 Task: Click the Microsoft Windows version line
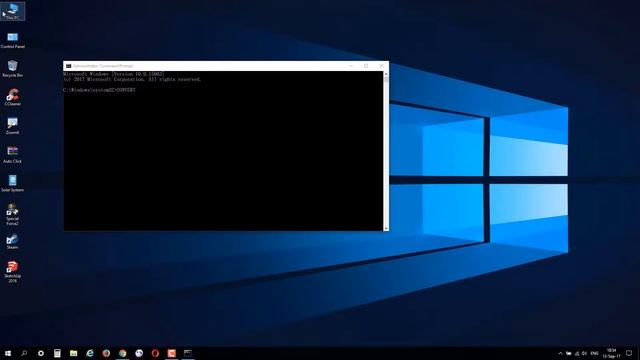(x=114, y=74)
